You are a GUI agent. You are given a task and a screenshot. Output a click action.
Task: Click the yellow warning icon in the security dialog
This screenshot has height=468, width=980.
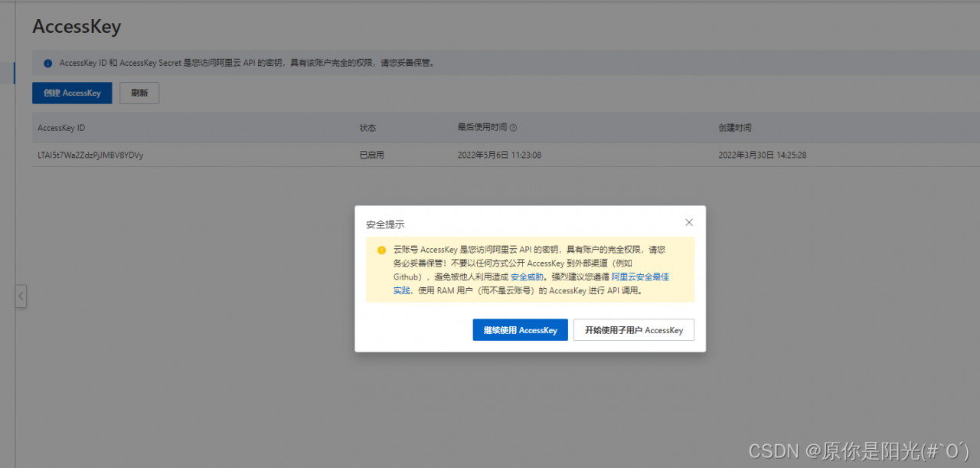point(380,250)
